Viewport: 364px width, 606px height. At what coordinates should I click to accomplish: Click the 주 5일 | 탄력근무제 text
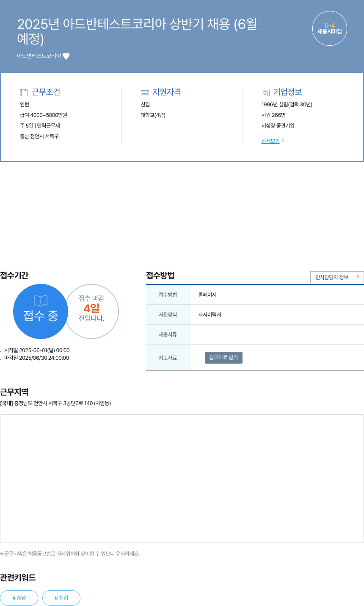click(40, 126)
